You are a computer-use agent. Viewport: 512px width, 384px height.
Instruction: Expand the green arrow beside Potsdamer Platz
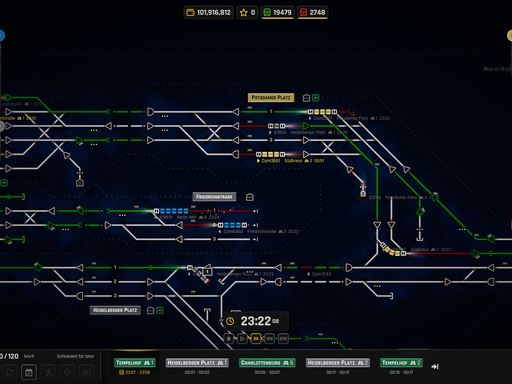pos(316,98)
